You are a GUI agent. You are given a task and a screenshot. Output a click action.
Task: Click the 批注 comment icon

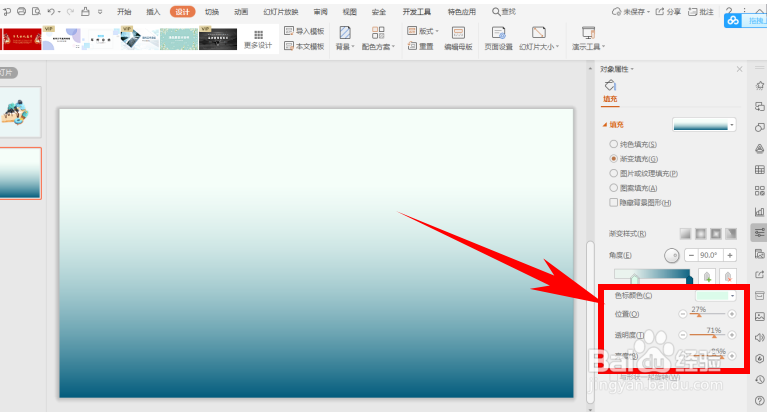[693, 11]
